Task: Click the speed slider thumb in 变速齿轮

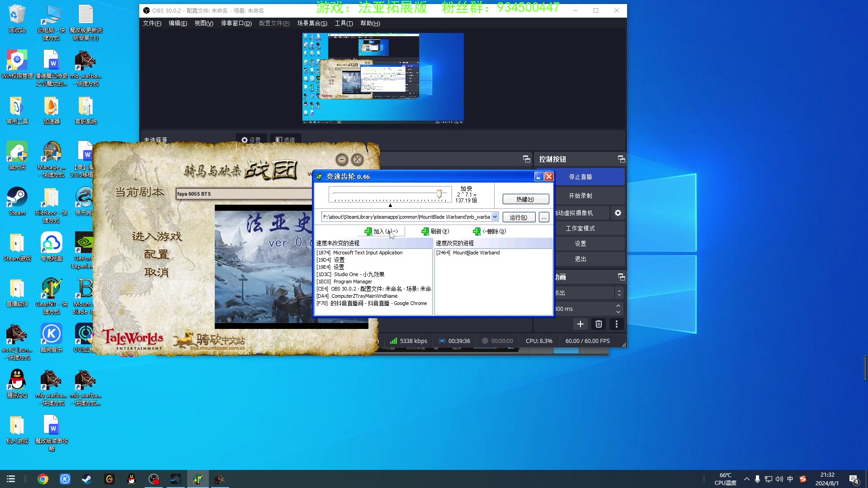Action: pos(439,194)
